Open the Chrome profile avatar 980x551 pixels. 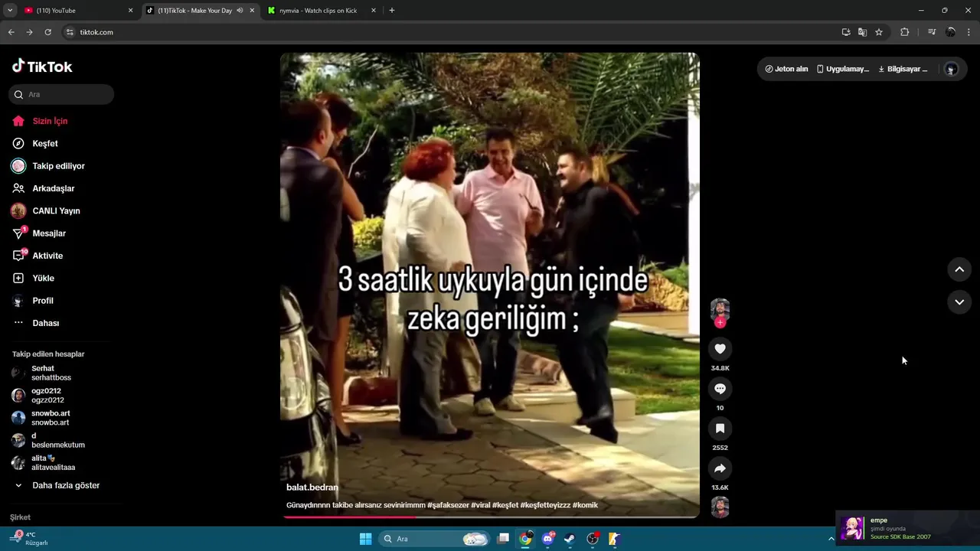point(951,32)
